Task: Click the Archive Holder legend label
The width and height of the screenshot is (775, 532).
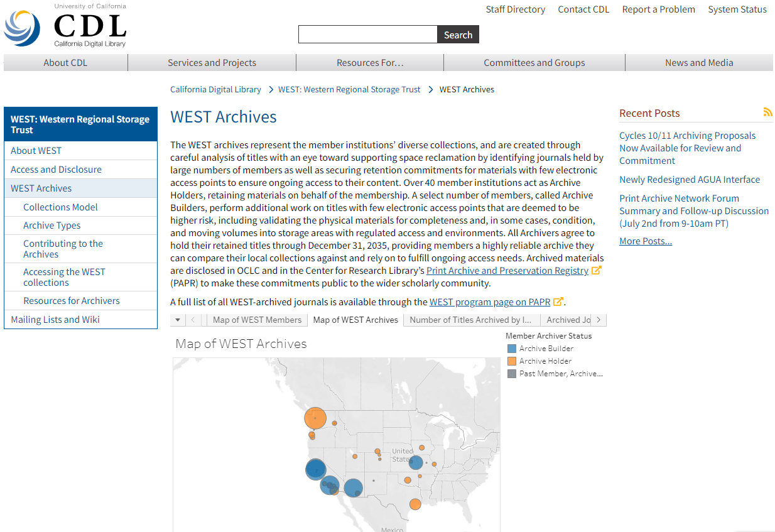Action: point(545,361)
